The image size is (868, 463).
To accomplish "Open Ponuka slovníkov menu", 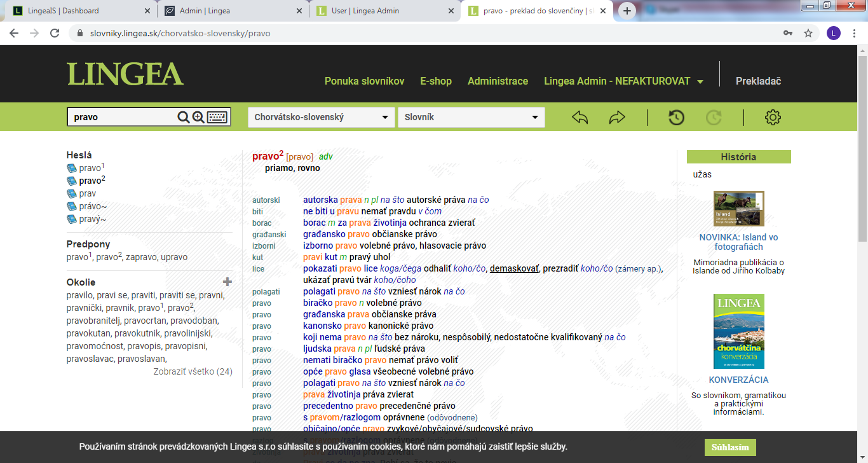I will click(x=365, y=81).
